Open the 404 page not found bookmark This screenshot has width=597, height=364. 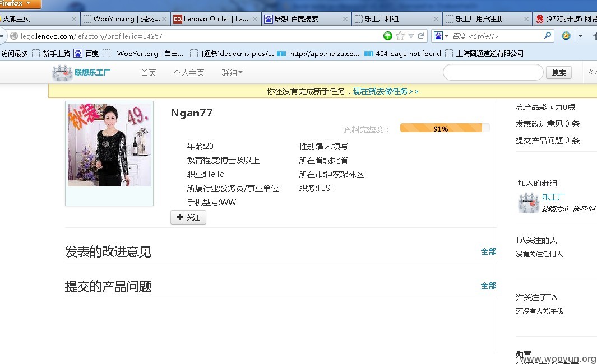click(x=403, y=54)
